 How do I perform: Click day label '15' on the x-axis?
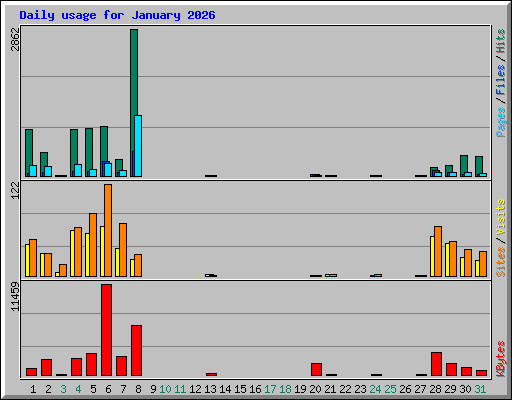click(240, 389)
